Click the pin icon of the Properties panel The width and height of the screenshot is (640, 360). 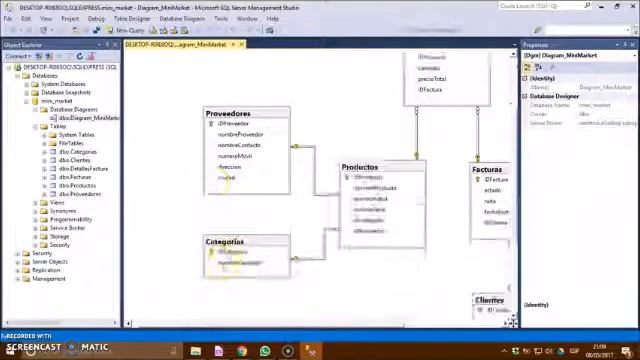point(625,44)
